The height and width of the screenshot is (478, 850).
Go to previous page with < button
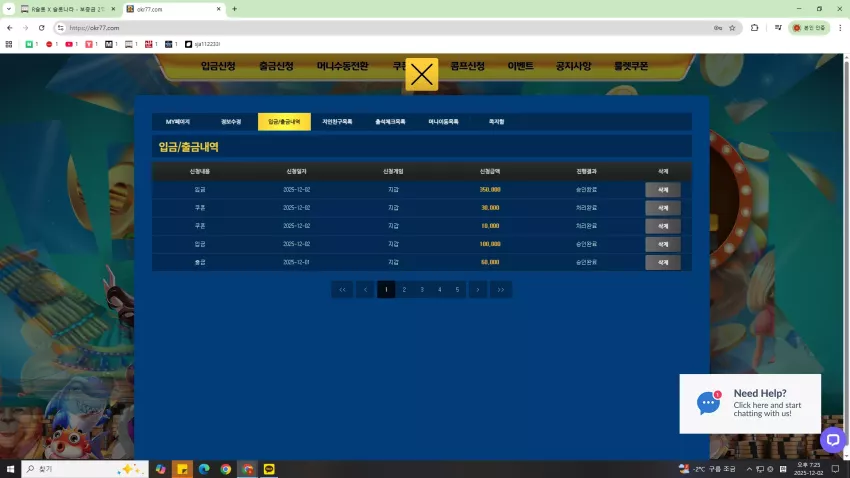point(365,289)
